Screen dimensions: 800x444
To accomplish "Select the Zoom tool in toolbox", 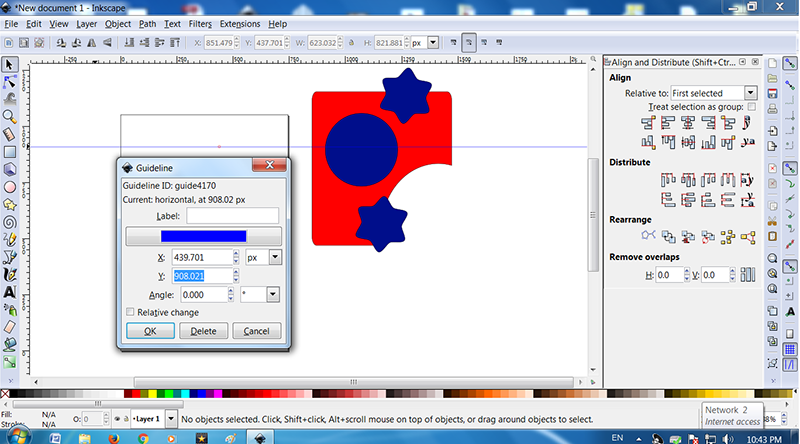I will pyautogui.click(x=10, y=117).
